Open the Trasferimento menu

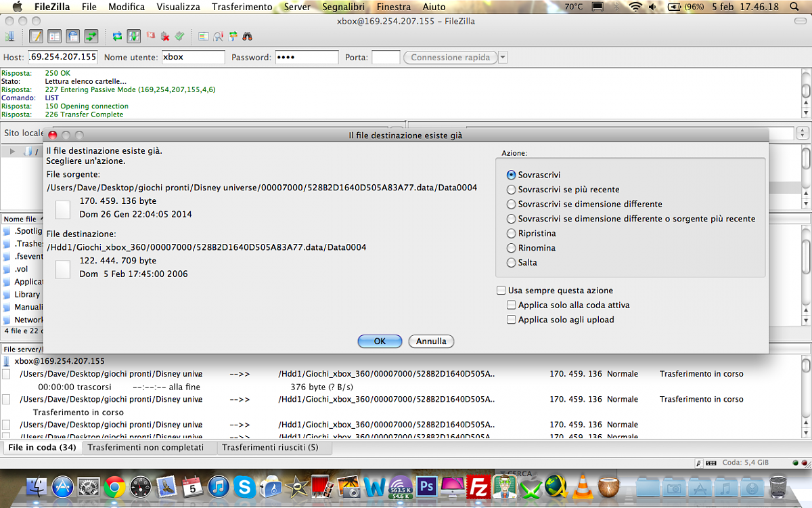click(x=242, y=7)
